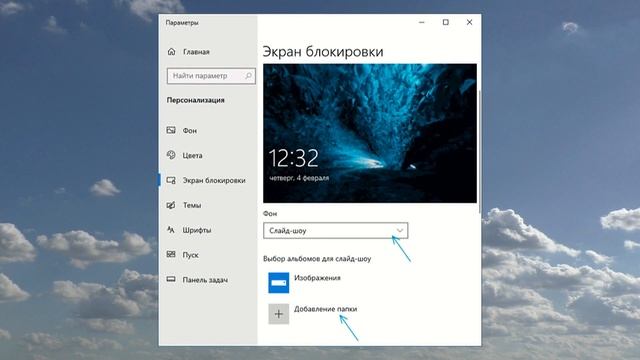Select the Изображения album folder icon
This screenshot has width=640, height=360.
click(x=279, y=283)
